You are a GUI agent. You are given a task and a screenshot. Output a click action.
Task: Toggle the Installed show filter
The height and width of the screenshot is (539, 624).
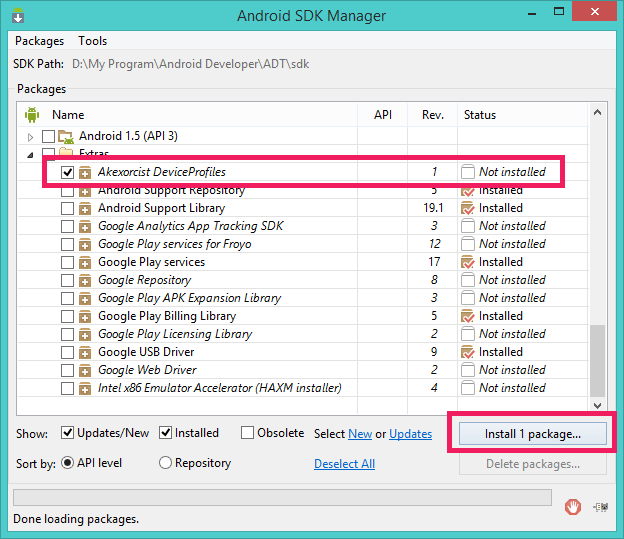click(x=165, y=433)
